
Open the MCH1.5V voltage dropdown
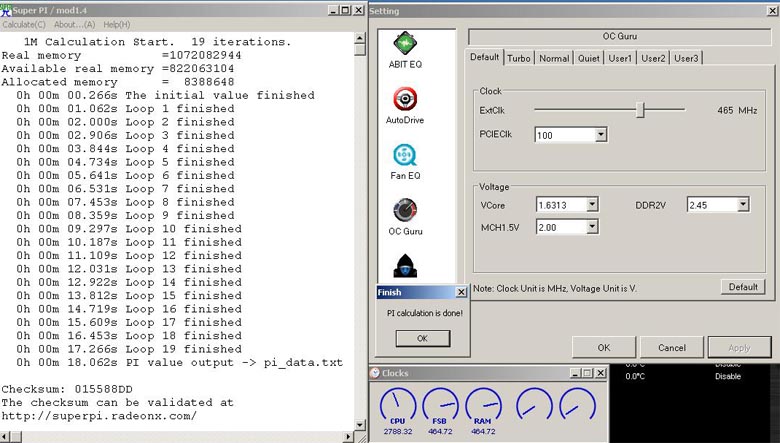[592, 227]
